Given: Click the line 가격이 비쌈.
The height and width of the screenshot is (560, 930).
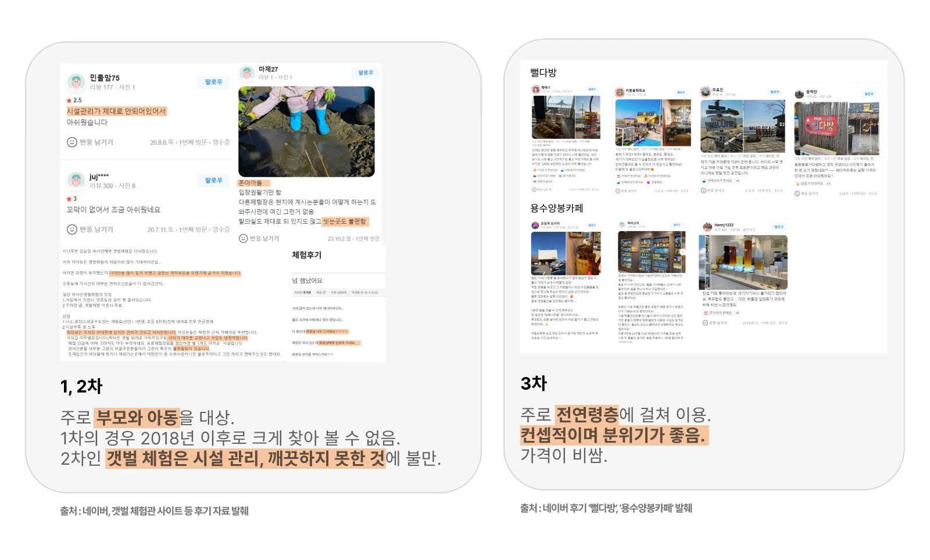Looking at the screenshot, I should click(x=564, y=455).
